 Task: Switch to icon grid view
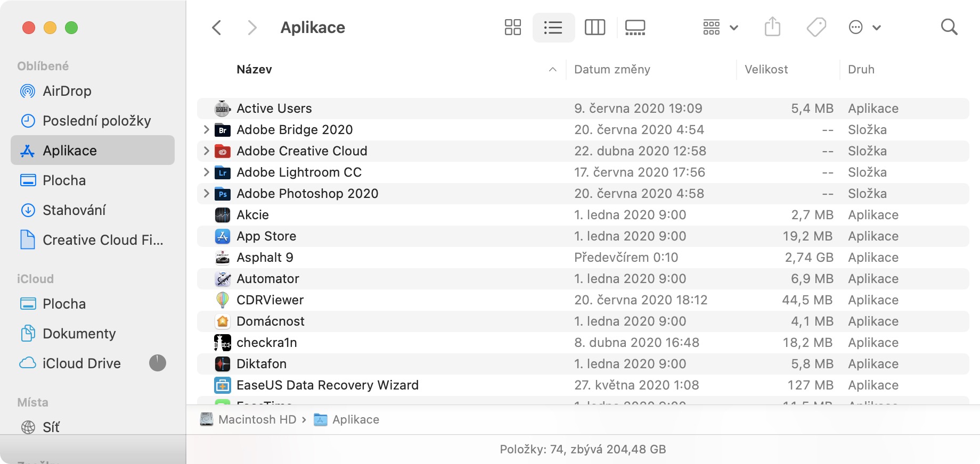(512, 27)
